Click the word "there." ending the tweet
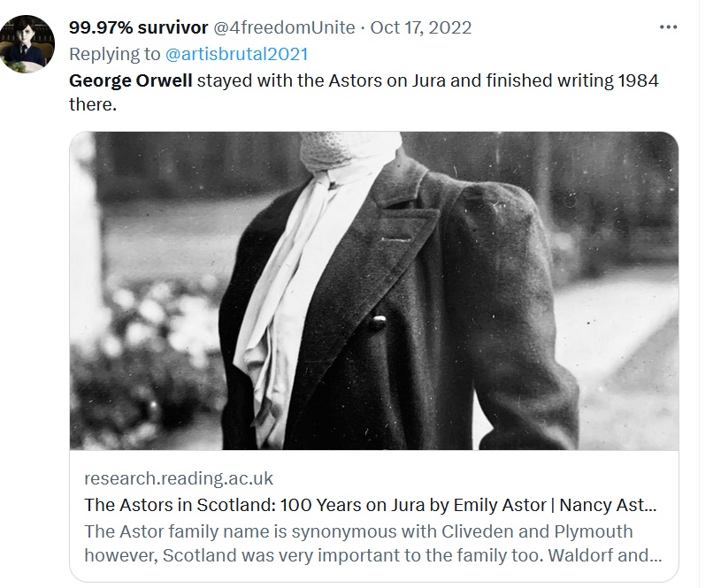This screenshot has width=713, height=588. pos(93,104)
